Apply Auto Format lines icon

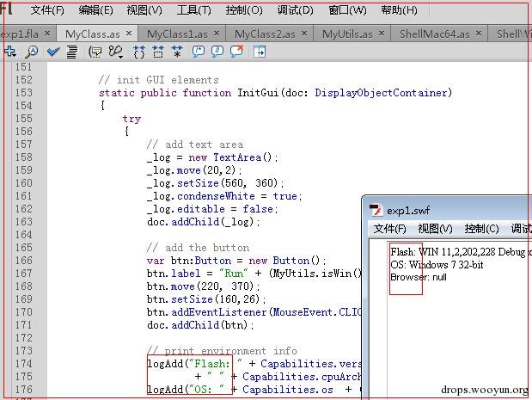(71, 52)
